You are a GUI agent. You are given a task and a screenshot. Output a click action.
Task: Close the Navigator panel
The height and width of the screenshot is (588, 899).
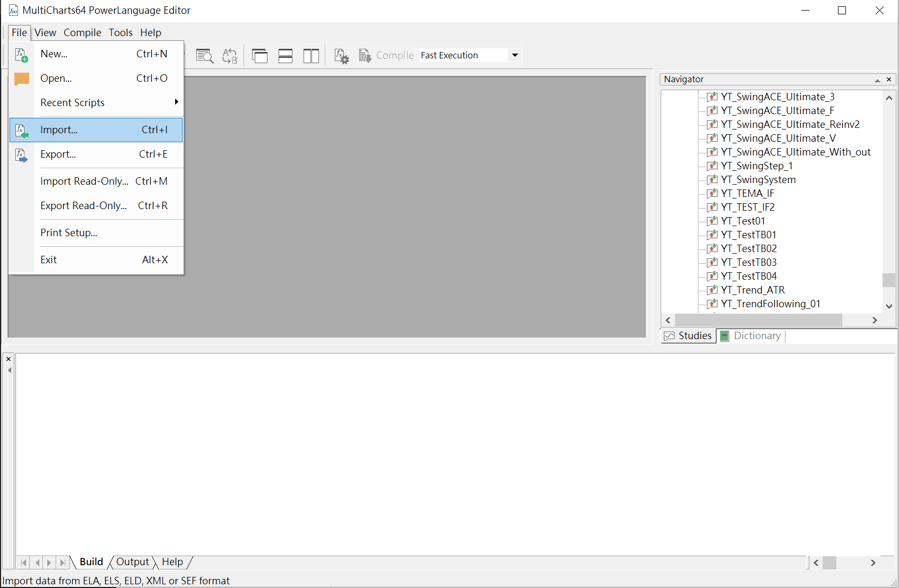(889, 79)
